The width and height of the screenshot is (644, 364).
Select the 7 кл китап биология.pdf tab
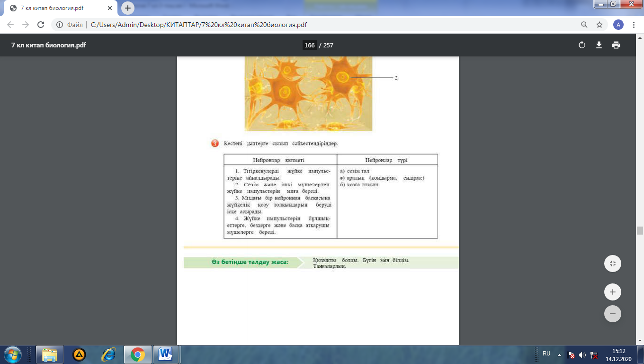click(60, 9)
